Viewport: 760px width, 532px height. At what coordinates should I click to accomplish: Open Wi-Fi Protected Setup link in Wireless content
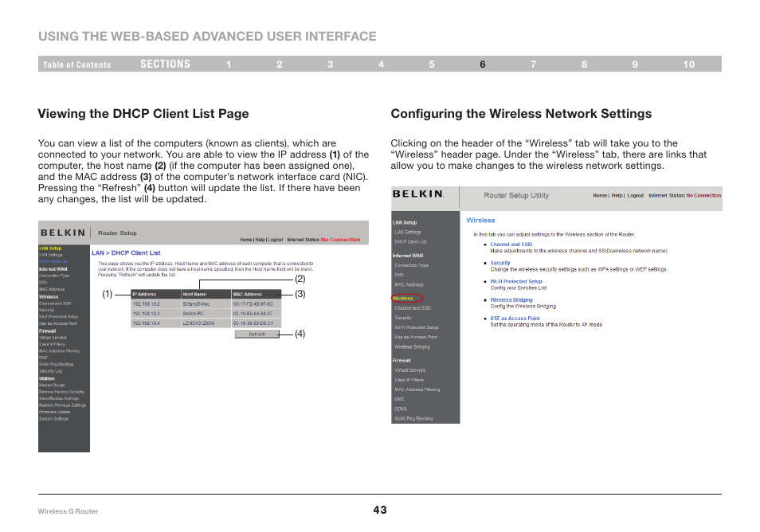(x=515, y=281)
